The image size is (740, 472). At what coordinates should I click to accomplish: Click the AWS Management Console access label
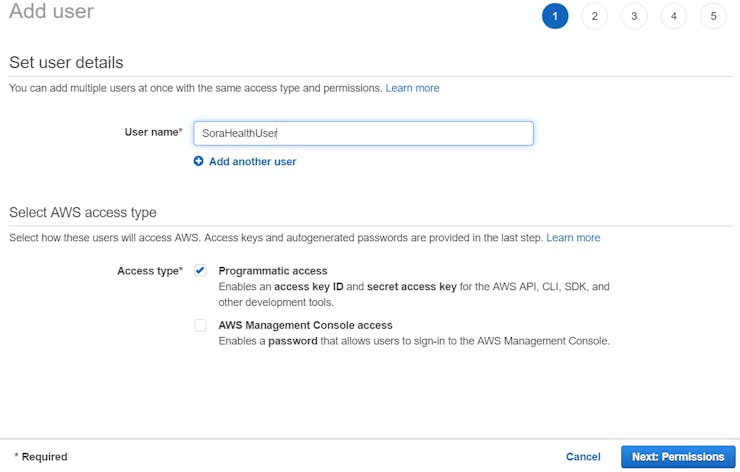[305, 325]
